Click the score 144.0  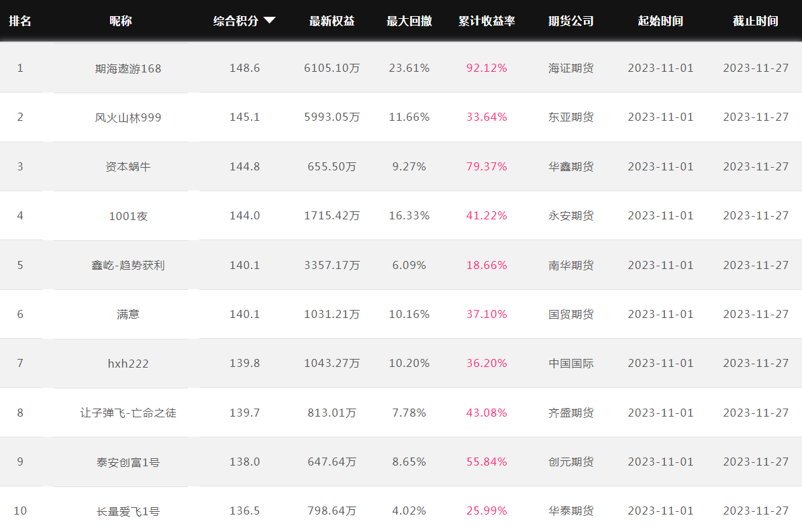point(244,215)
